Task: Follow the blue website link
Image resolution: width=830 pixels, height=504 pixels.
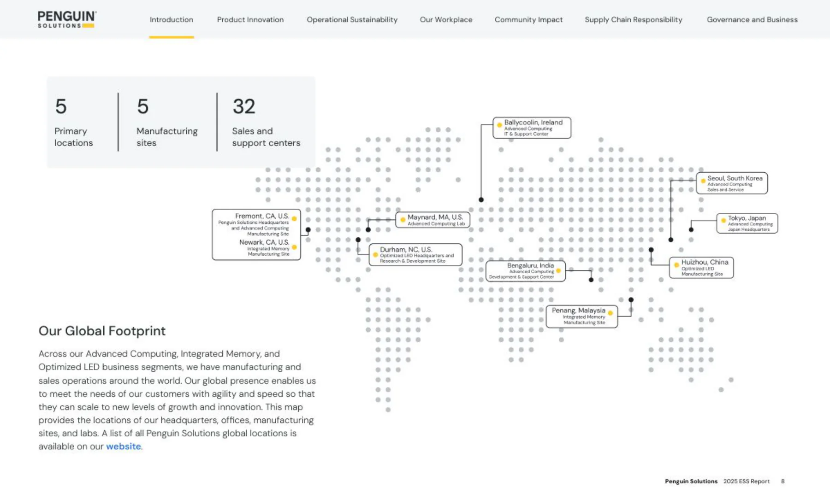Action: point(124,446)
